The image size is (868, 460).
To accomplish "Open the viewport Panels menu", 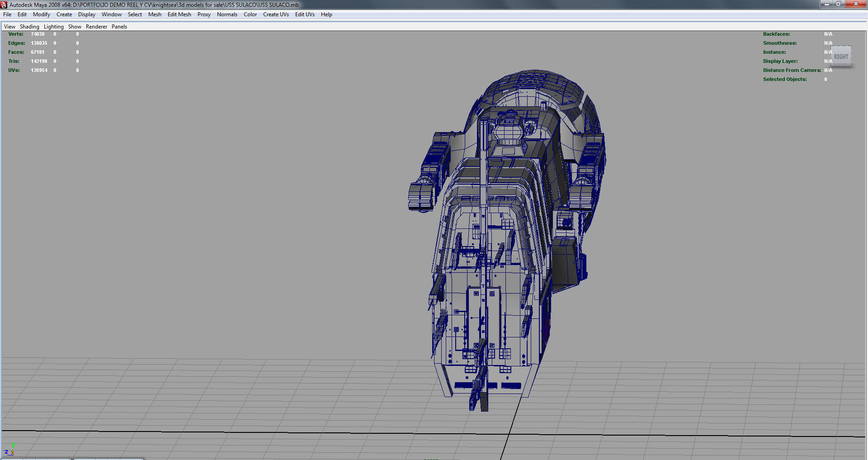I will coord(119,27).
